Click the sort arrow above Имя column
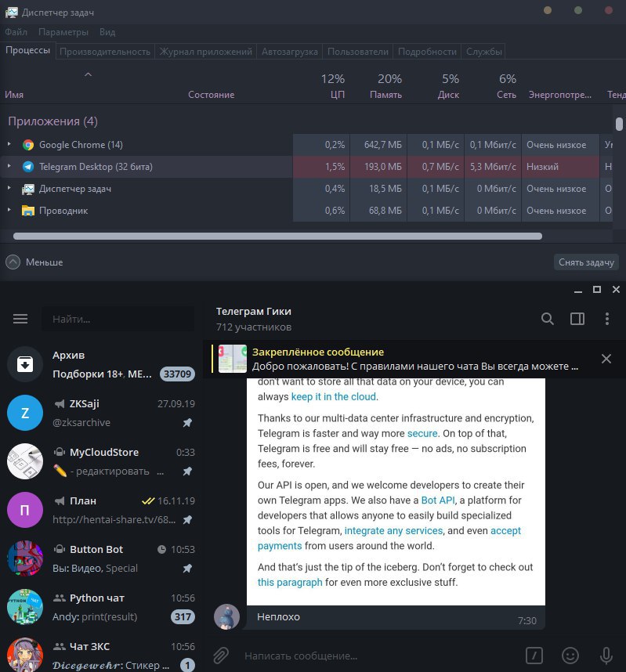Screen dimensions: 626x672 88,74
